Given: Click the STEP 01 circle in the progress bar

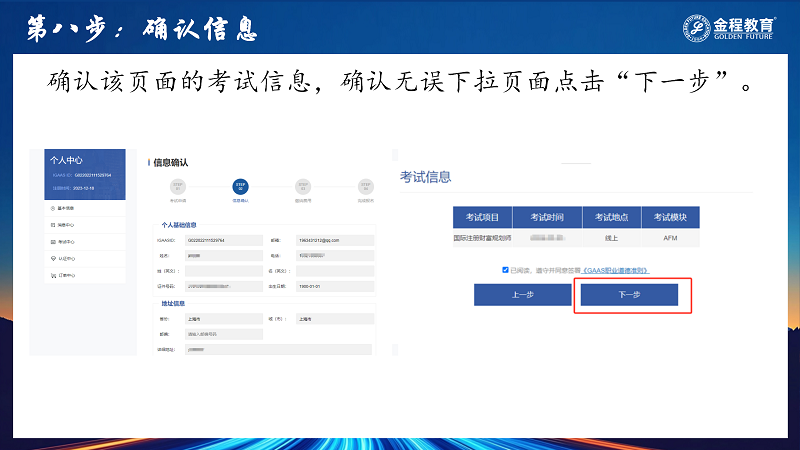Looking at the screenshot, I should pyautogui.click(x=178, y=187).
